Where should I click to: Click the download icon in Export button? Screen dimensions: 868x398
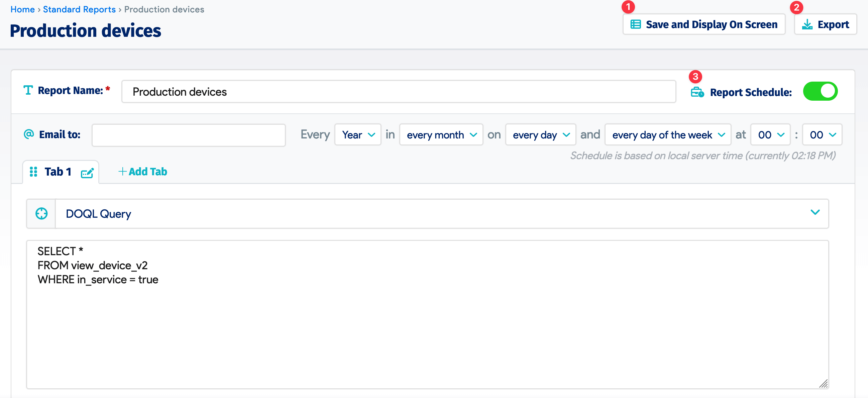click(x=807, y=24)
